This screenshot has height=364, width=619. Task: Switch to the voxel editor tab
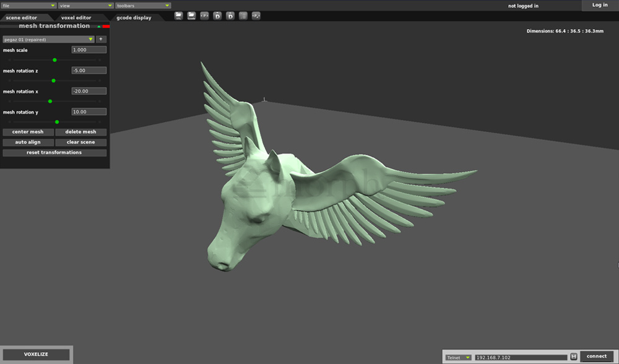click(x=76, y=18)
